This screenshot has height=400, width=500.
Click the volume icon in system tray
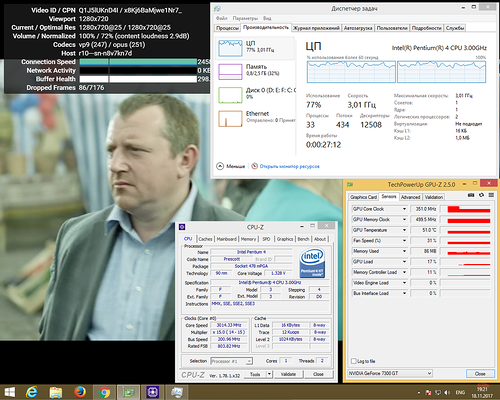[447, 393]
